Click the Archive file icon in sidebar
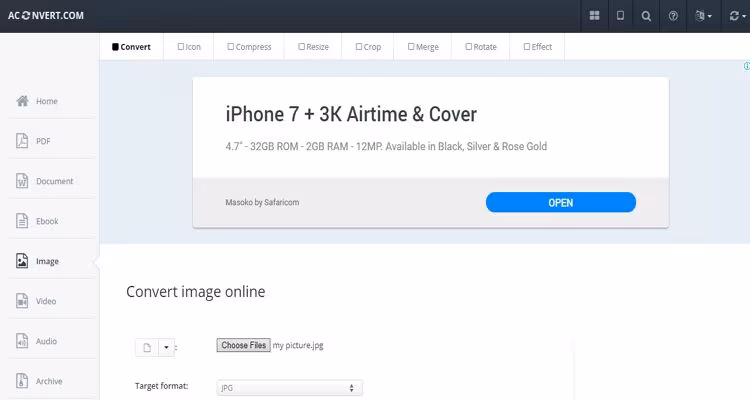 (x=22, y=381)
